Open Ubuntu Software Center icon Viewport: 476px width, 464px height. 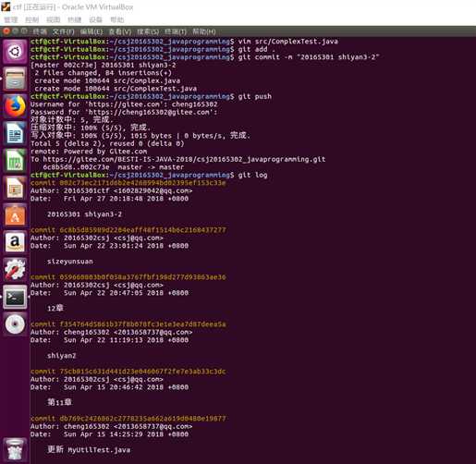click(15, 215)
